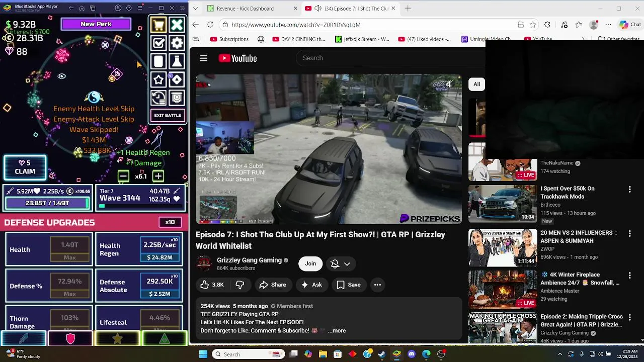The width and height of the screenshot is (644, 362).
Task: Click the Share button
Action: 273,285
